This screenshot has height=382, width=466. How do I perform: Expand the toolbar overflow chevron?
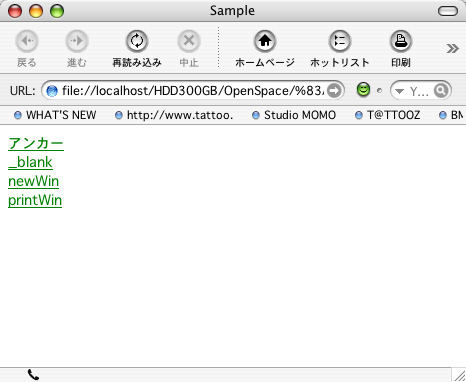[x=452, y=49]
